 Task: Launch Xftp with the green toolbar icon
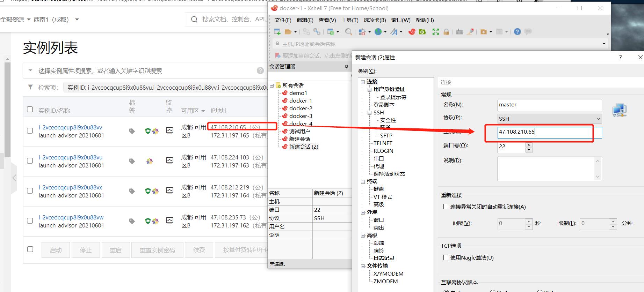click(x=422, y=32)
